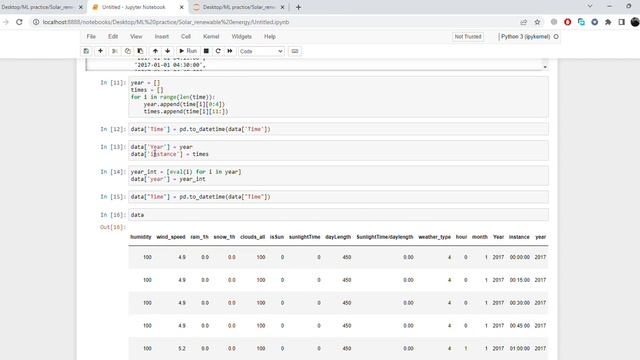Click the wind_speed value 5.2
Screen dimensions: 640x360
[x=182, y=349]
